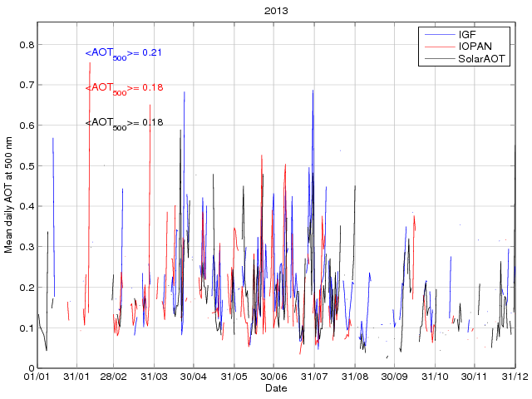The image size is (532, 399).
Task: Click the 31/01 x-axis tick label
Action: [x=76, y=377]
